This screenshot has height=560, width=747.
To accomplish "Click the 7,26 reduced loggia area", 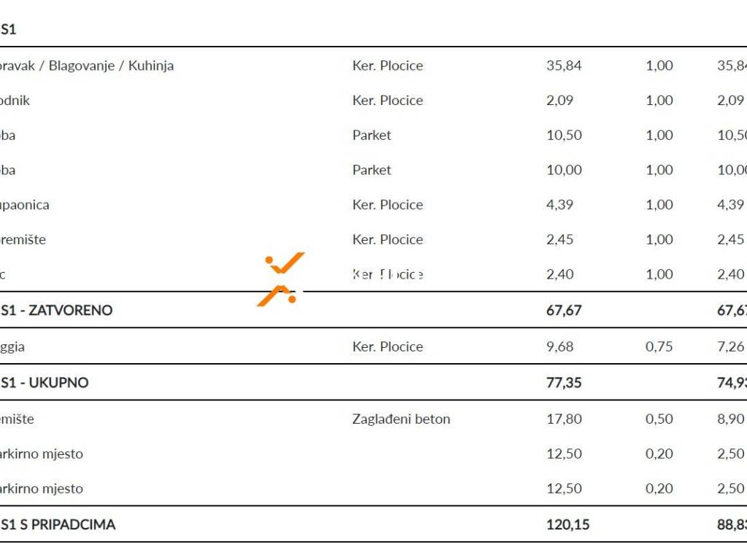I will point(730,346).
